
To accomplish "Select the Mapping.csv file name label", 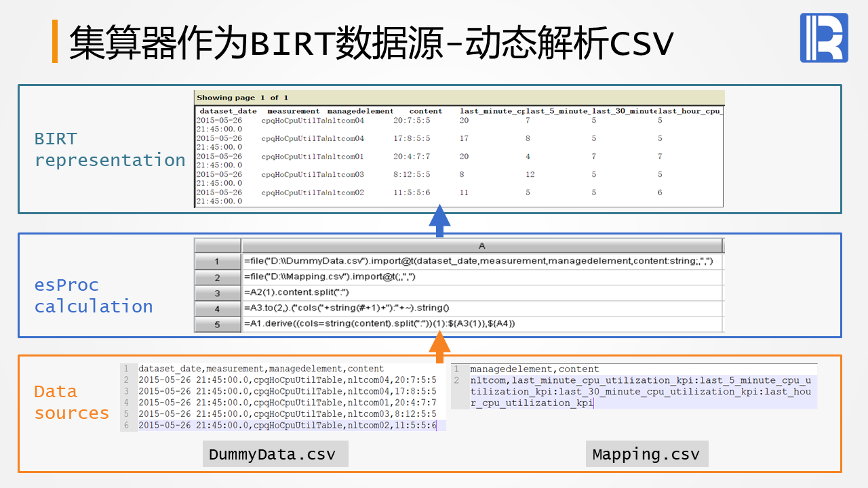I will [x=646, y=454].
